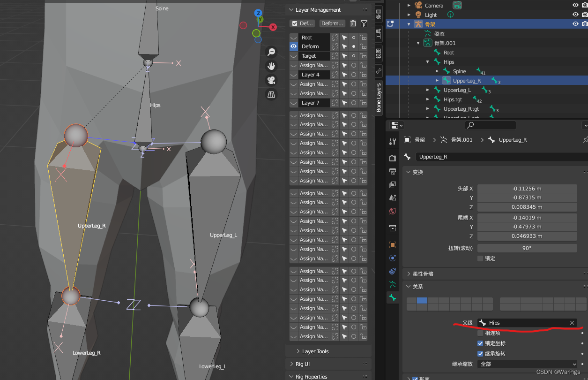
Task: Open the 继承缩放 dropdown set to 全部
Action: 527,364
